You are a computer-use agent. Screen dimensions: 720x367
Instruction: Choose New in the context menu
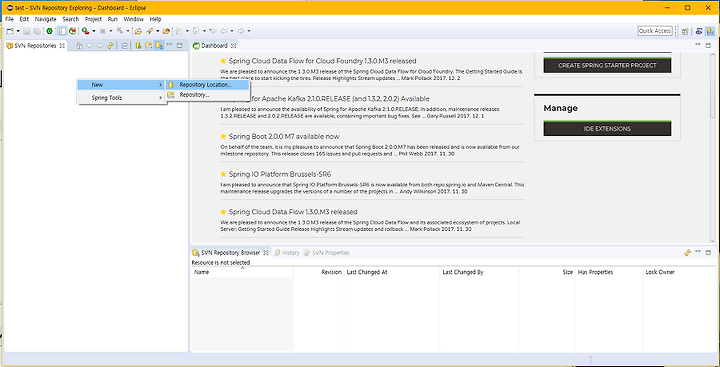coord(121,85)
